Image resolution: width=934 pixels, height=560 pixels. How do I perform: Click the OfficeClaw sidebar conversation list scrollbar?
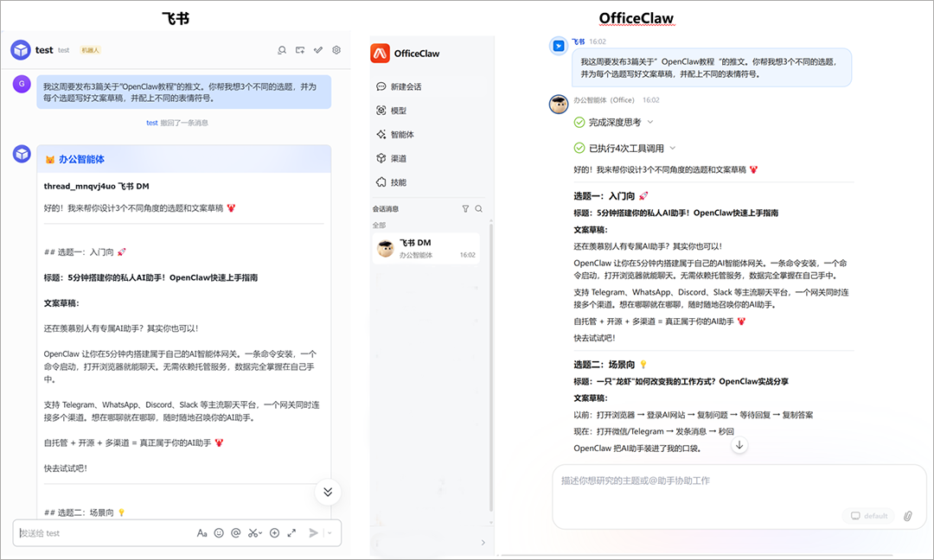[491, 367]
